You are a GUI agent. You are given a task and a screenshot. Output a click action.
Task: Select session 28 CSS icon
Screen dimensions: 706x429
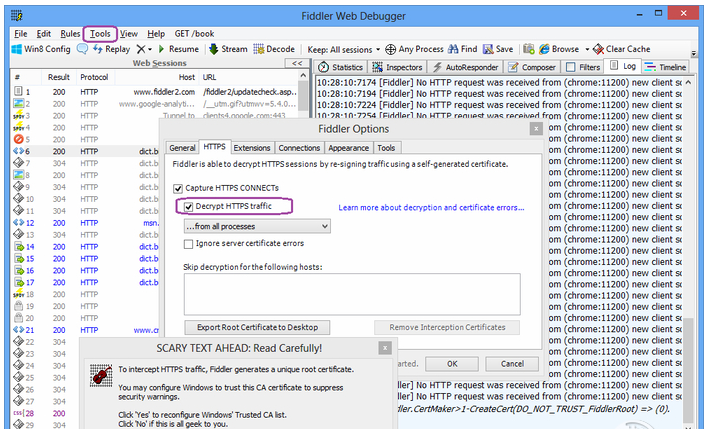18,413
